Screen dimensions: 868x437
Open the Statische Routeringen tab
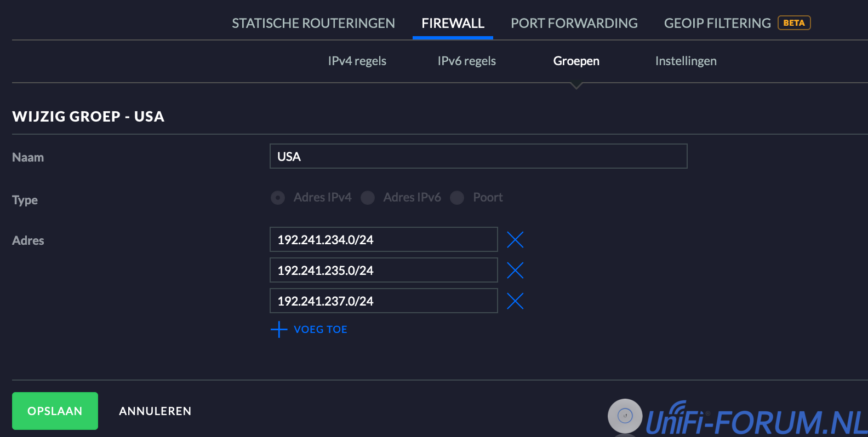[313, 23]
